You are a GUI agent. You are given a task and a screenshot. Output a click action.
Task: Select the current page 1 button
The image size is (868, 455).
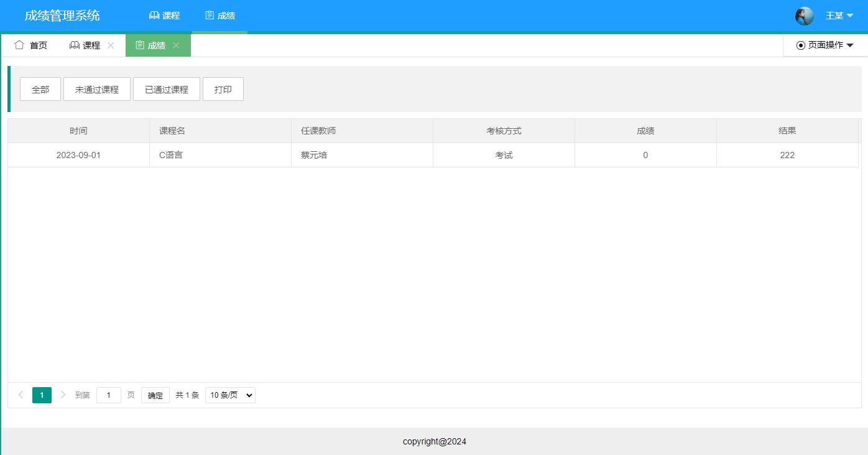click(x=42, y=395)
